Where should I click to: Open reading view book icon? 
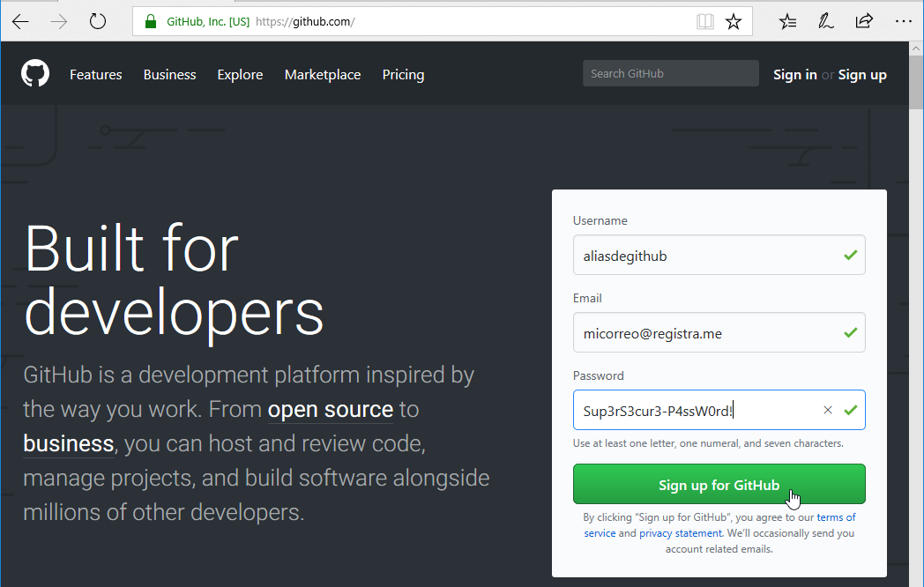point(704,21)
